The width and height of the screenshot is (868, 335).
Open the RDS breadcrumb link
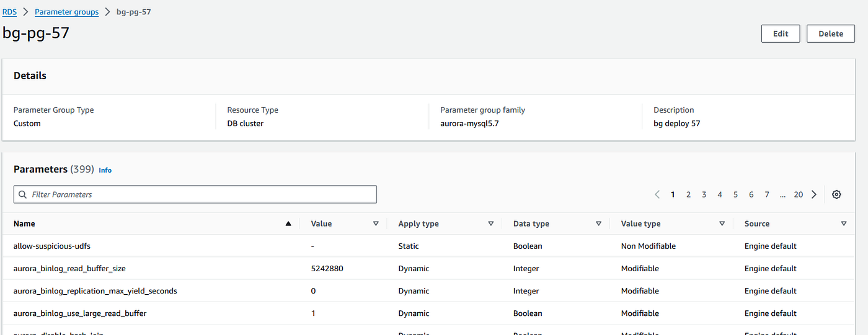(9, 12)
